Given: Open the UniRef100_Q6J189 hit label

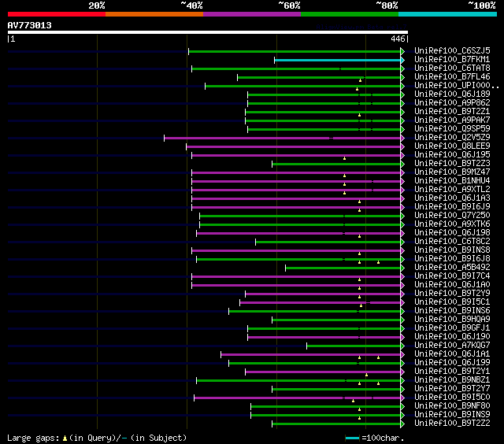Looking at the screenshot, I should (452, 94).
